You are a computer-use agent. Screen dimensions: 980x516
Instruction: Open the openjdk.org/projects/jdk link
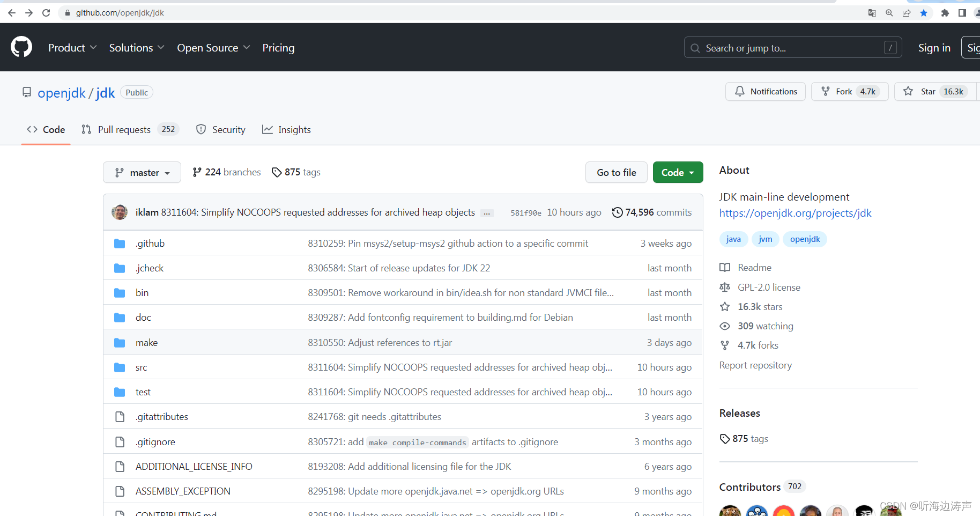pyautogui.click(x=795, y=213)
